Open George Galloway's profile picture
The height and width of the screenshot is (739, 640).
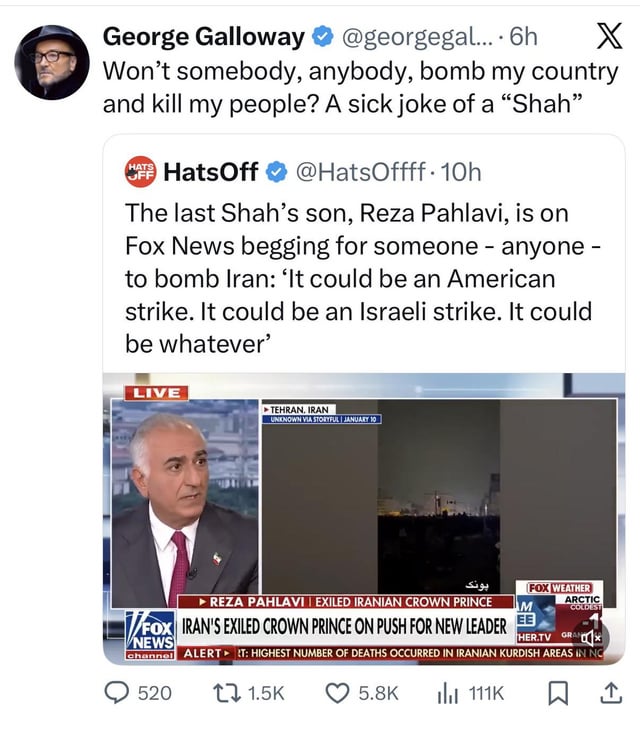click(x=52, y=62)
